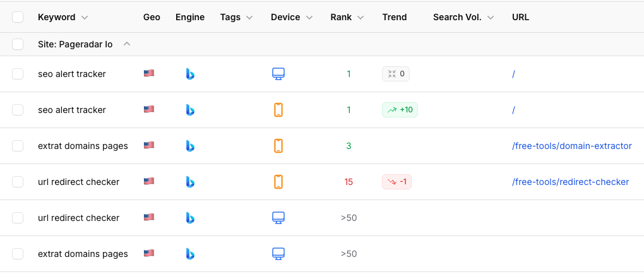
Task: Check the url redirect checker desktop >50 row
Action: [x=18, y=218]
